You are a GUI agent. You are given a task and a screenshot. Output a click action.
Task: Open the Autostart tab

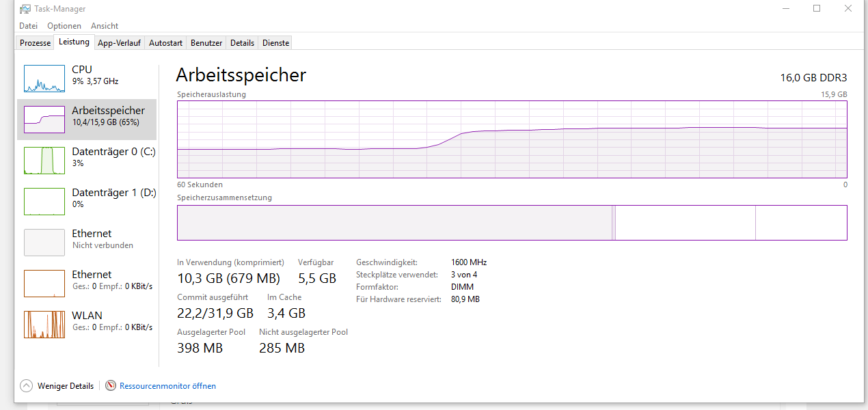pyautogui.click(x=165, y=43)
